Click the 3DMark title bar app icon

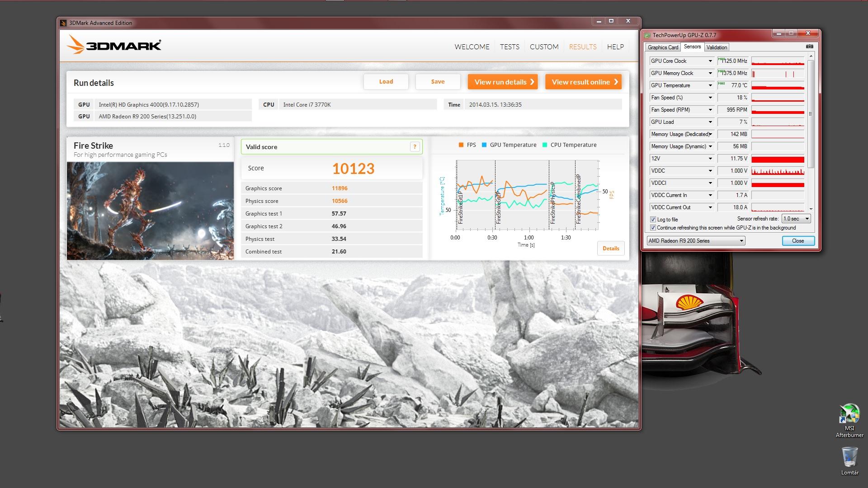pyautogui.click(x=63, y=23)
